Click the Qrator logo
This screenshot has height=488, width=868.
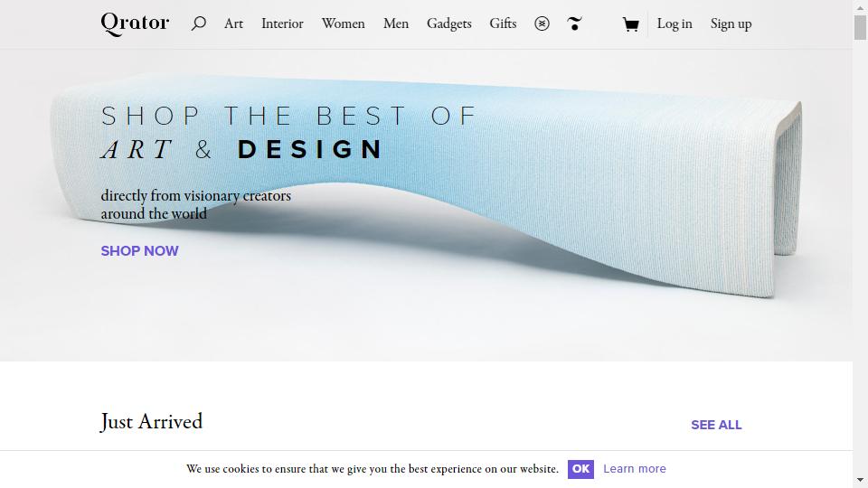(x=135, y=23)
